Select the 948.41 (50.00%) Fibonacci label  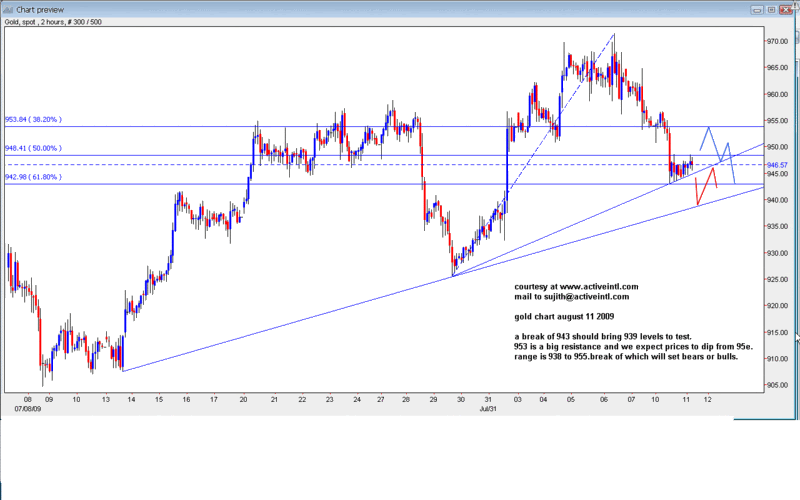coord(33,149)
